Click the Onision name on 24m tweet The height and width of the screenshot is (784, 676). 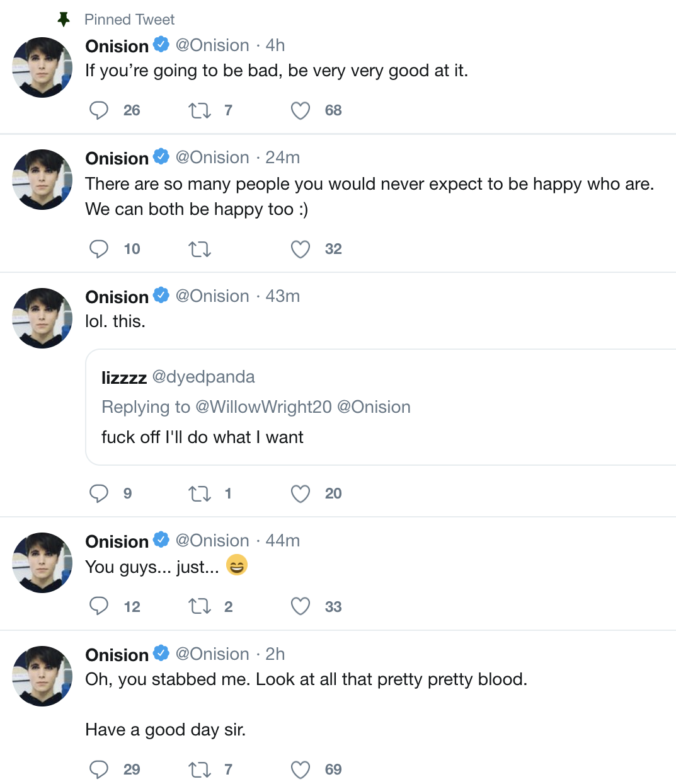point(117,158)
